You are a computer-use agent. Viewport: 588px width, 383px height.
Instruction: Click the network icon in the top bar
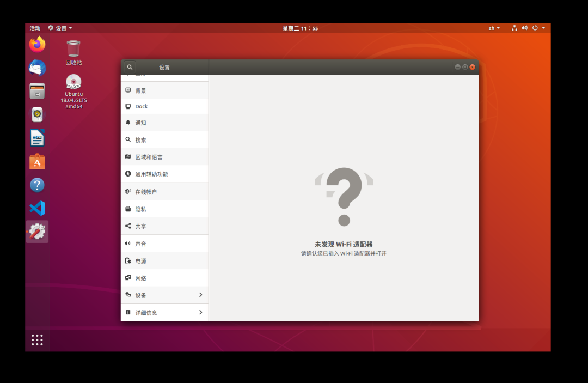(x=514, y=28)
